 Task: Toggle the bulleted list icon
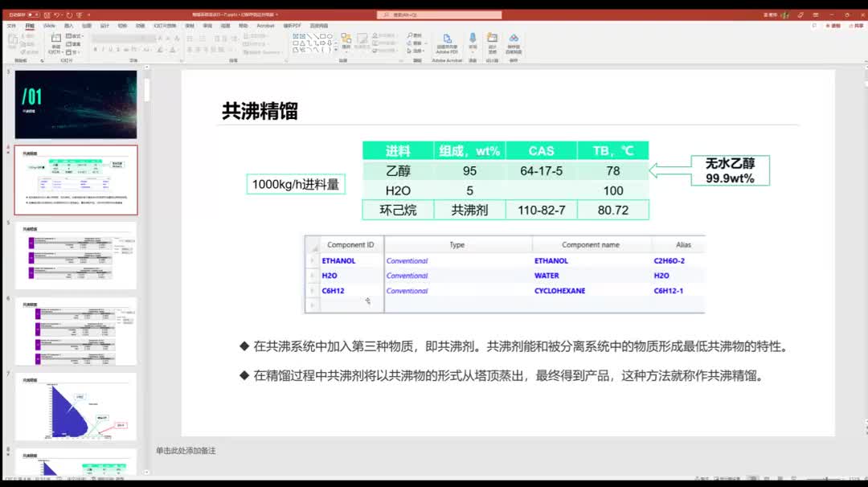click(x=190, y=39)
